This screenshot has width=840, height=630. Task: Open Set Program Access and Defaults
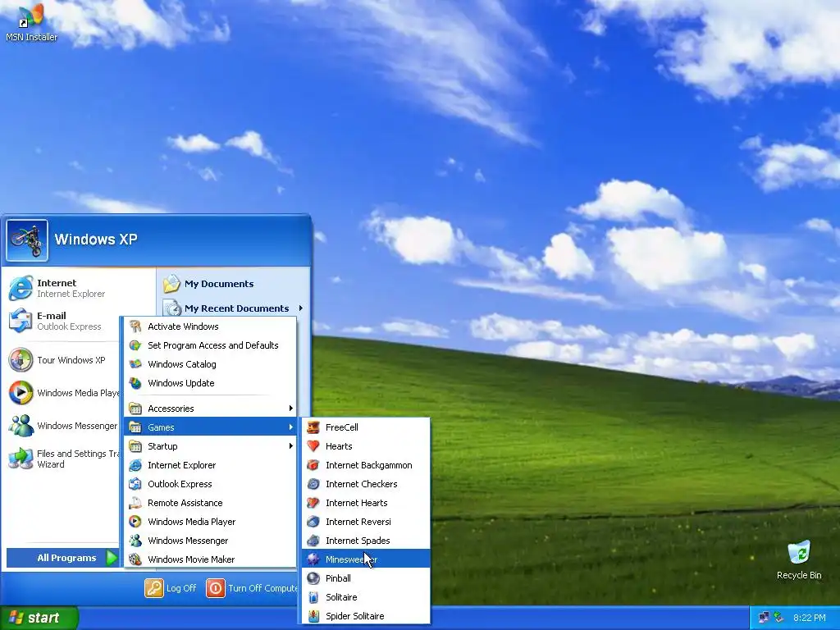tap(210, 345)
